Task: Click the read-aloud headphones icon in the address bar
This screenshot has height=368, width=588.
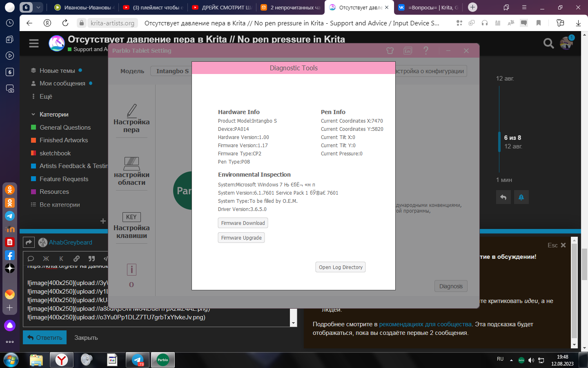Action: click(485, 23)
